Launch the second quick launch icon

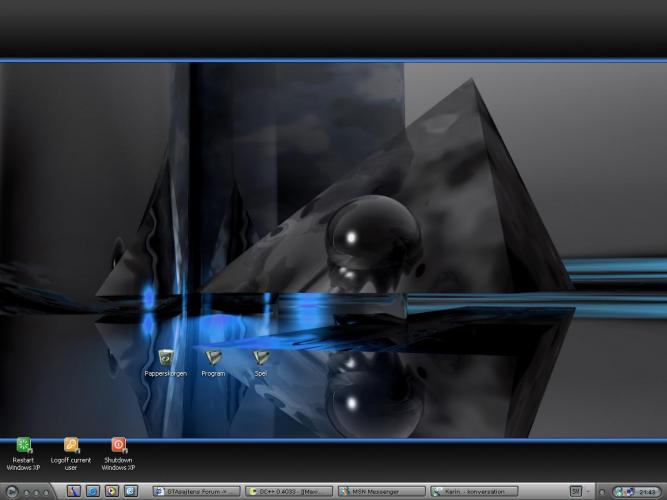coord(92,491)
